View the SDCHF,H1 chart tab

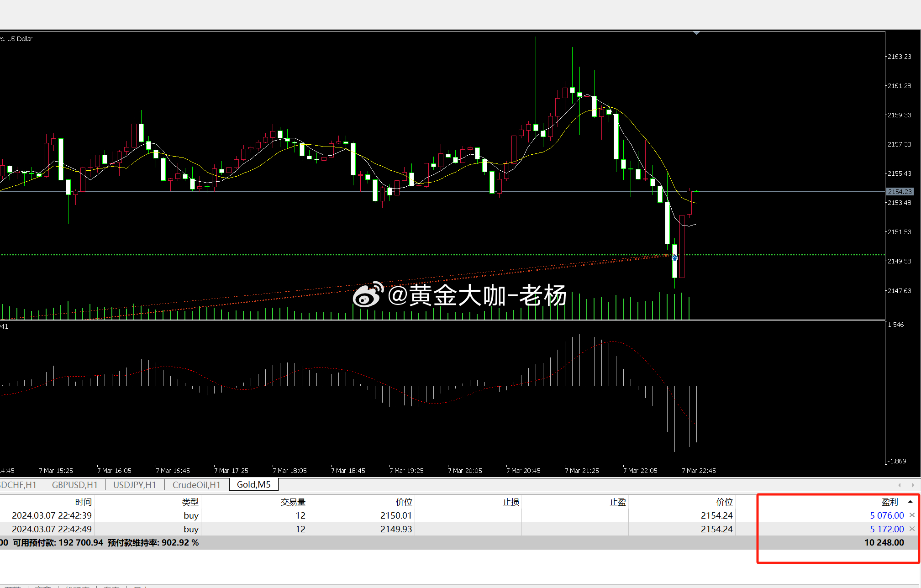click(x=18, y=484)
